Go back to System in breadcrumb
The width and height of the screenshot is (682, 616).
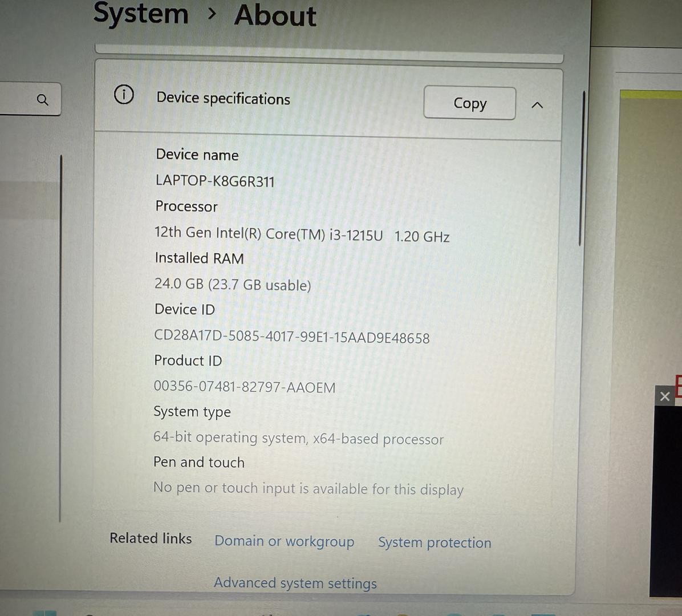(141, 14)
